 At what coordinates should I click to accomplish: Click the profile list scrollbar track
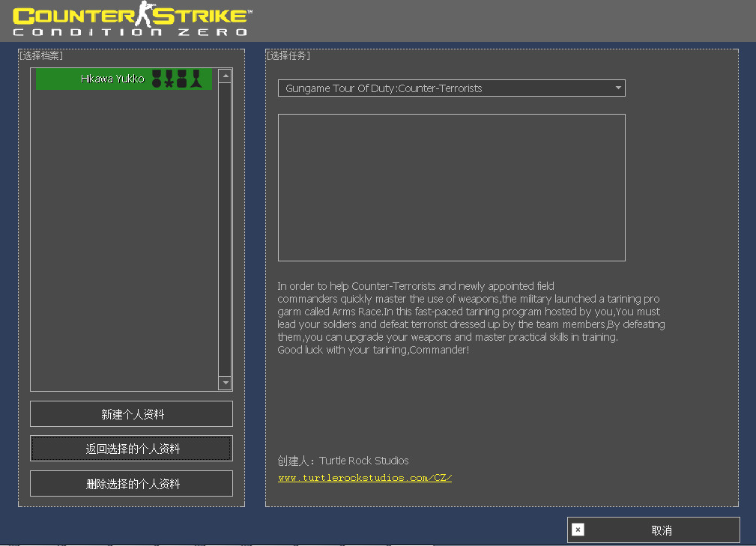(x=225, y=225)
